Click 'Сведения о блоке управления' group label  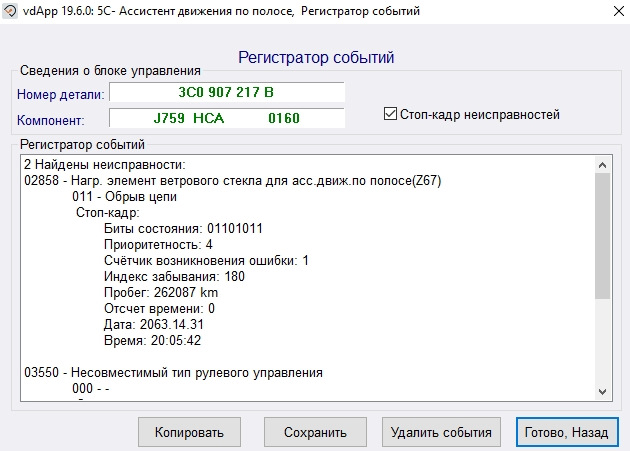pyautogui.click(x=110, y=71)
